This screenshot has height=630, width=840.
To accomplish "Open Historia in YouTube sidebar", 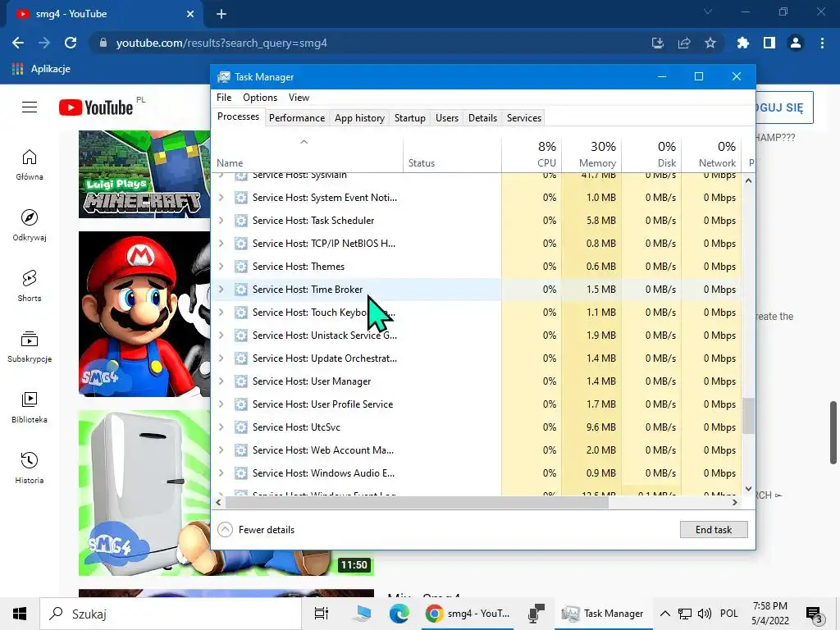I will click(30, 468).
